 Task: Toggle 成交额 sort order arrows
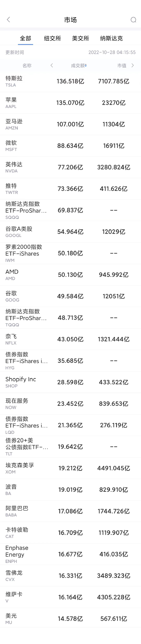tap(86, 66)
